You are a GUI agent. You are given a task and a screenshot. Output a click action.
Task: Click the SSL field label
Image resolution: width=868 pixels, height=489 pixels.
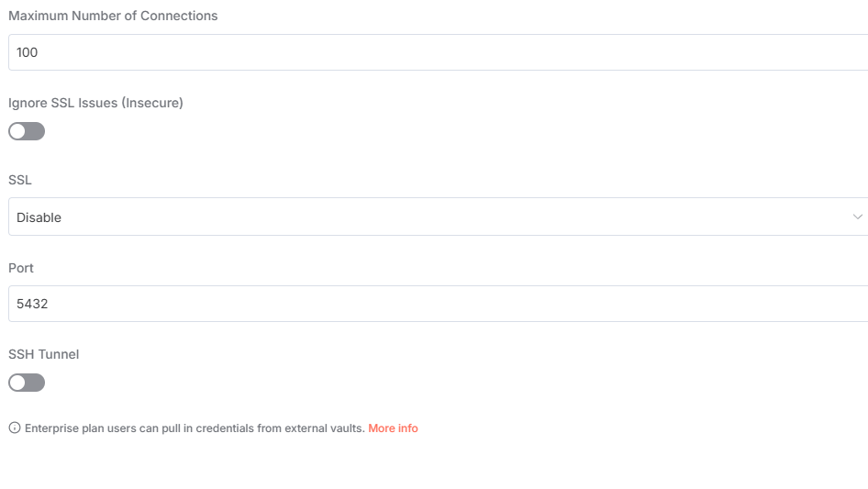point(20,180)
